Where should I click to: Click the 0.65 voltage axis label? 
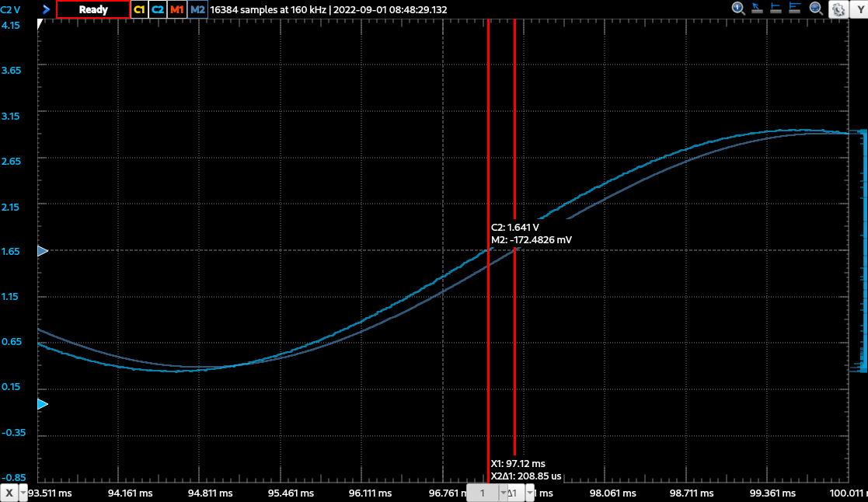(x=12, y=341)
